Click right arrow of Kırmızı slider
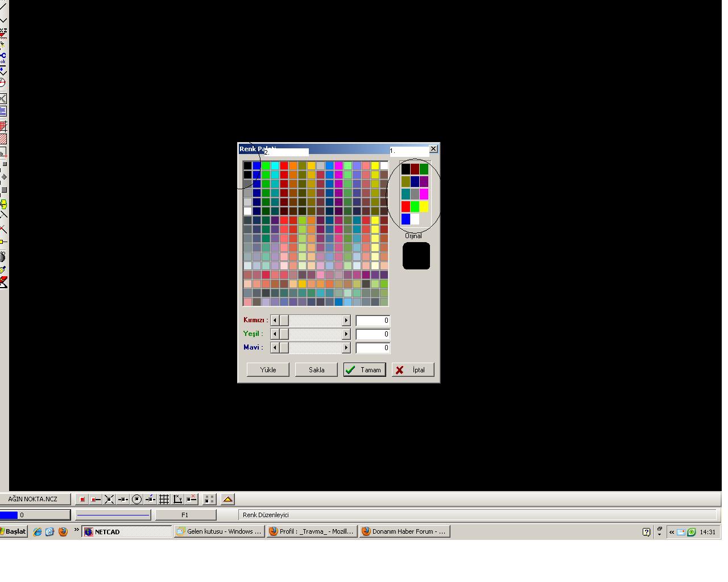 point(346,321)
